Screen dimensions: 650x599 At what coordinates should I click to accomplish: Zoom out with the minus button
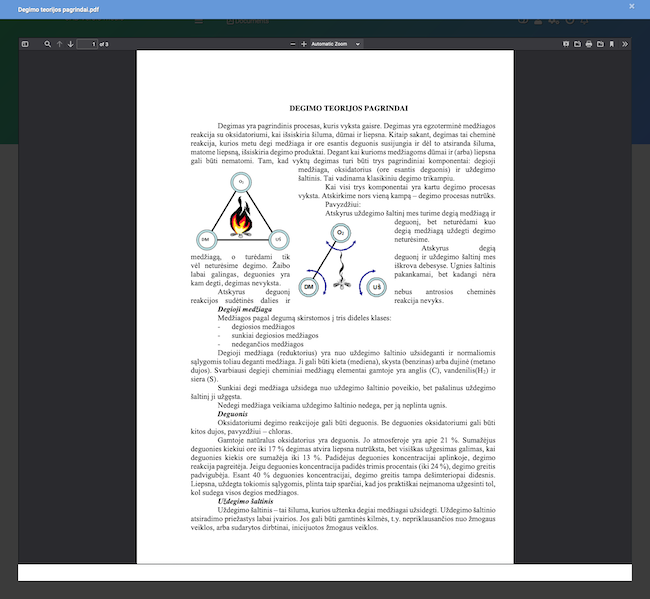point(293,44)
